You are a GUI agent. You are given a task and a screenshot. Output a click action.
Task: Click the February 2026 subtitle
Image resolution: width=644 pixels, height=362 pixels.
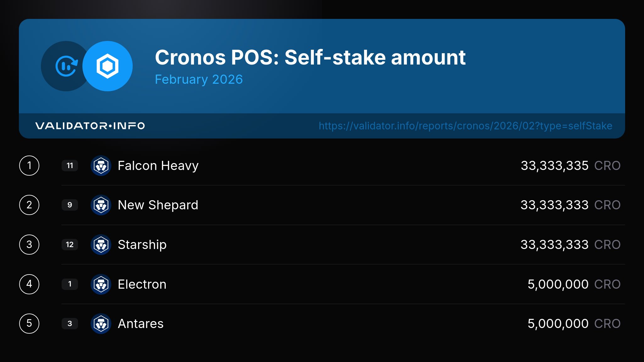[199, 79]
